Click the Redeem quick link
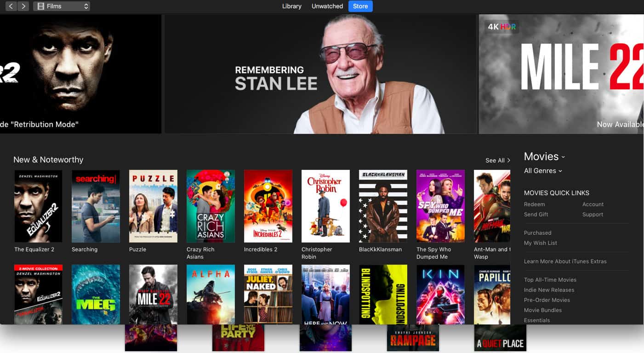 pos(534,204)
